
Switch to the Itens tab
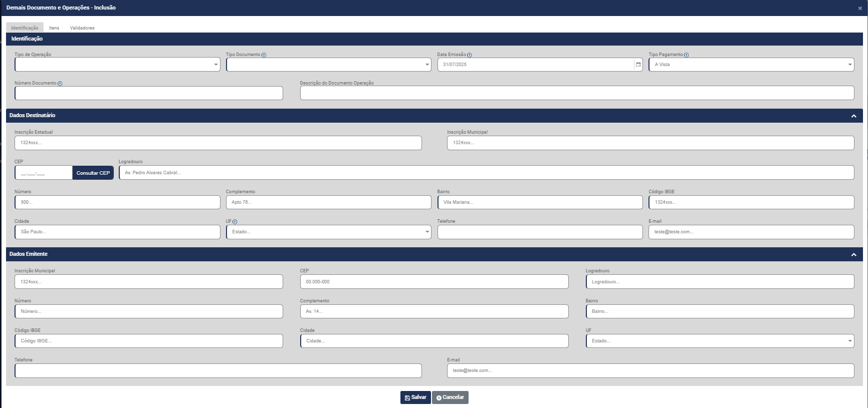(54, 28)
